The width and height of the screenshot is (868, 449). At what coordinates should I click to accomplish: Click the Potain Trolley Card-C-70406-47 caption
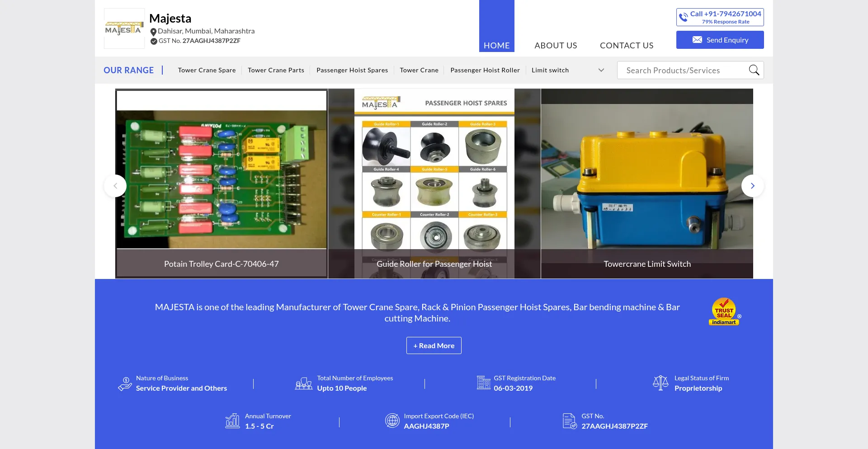(x=222, y=264)
